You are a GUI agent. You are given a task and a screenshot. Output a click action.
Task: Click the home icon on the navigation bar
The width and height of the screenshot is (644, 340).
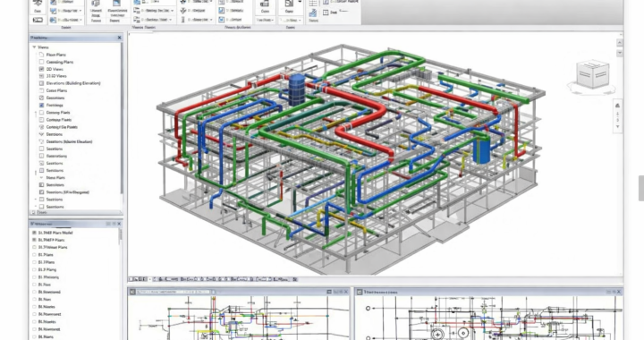point(617,106)
